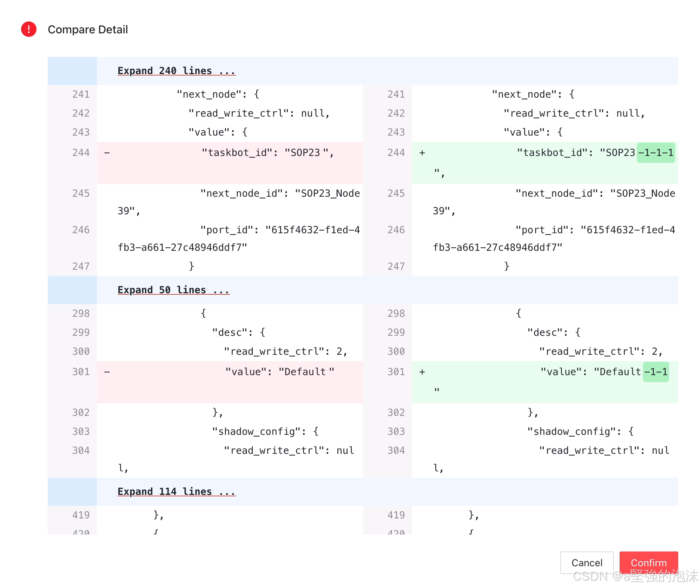Click highlighted -1-1-1 added text
Image resolution: width=700 pixels, height=588 pixels.
point(655,153)
